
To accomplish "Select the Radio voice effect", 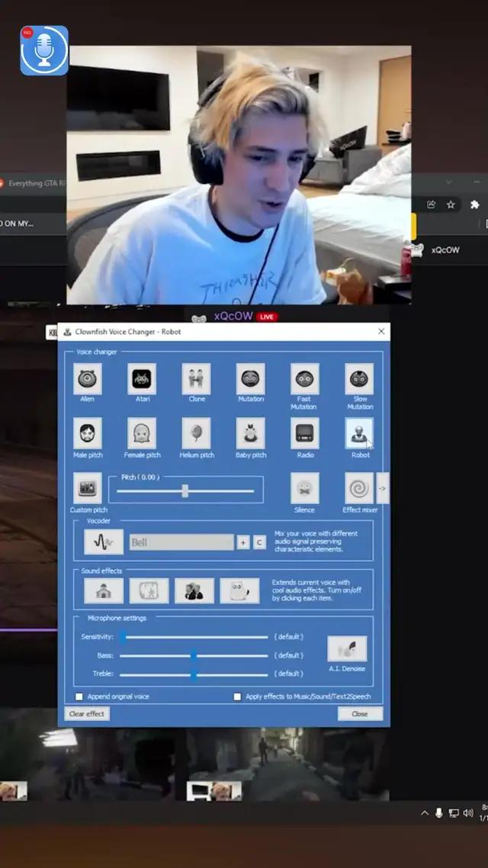I will click(304, 433).
